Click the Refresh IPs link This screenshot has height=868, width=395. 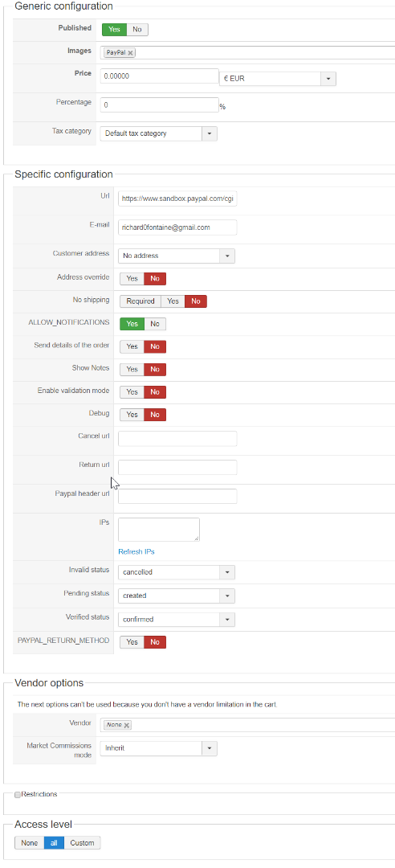point(136,552)
